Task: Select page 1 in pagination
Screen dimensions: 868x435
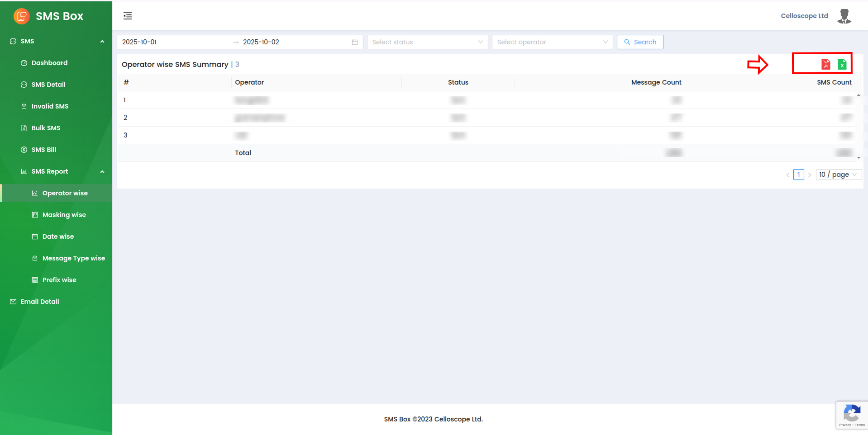Action: pos(799,175)
